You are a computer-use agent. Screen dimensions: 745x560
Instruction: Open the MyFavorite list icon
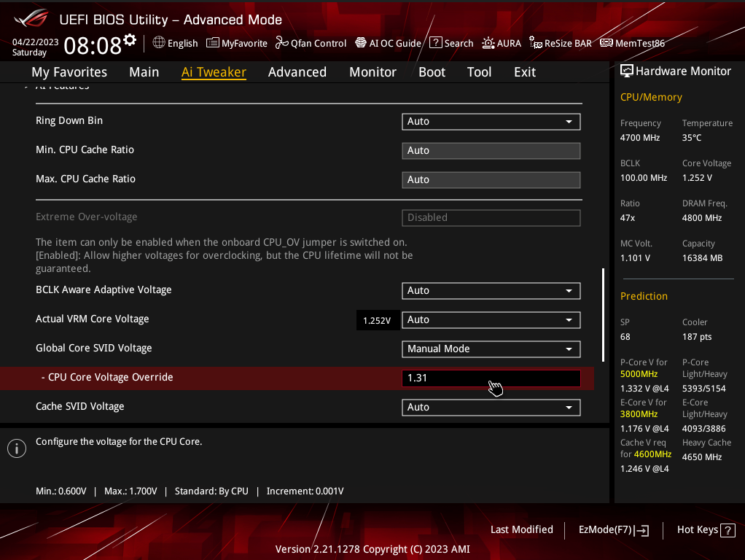[x=212, y=43]
